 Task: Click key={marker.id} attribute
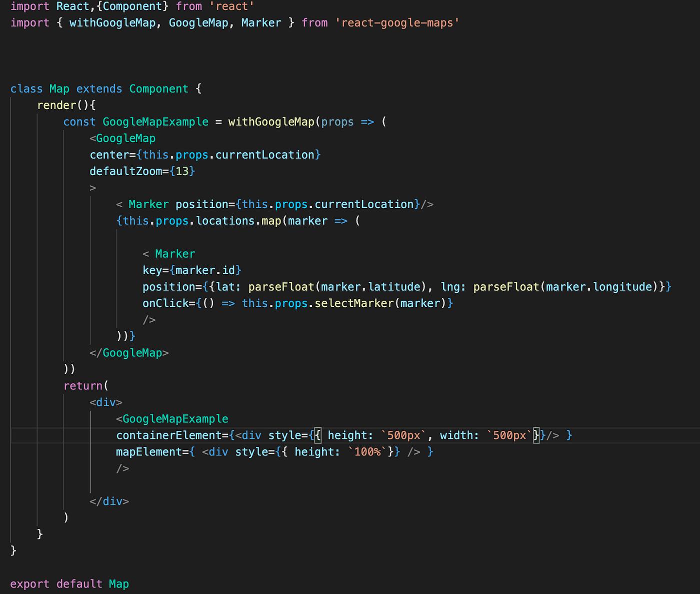tap(192, 271)
